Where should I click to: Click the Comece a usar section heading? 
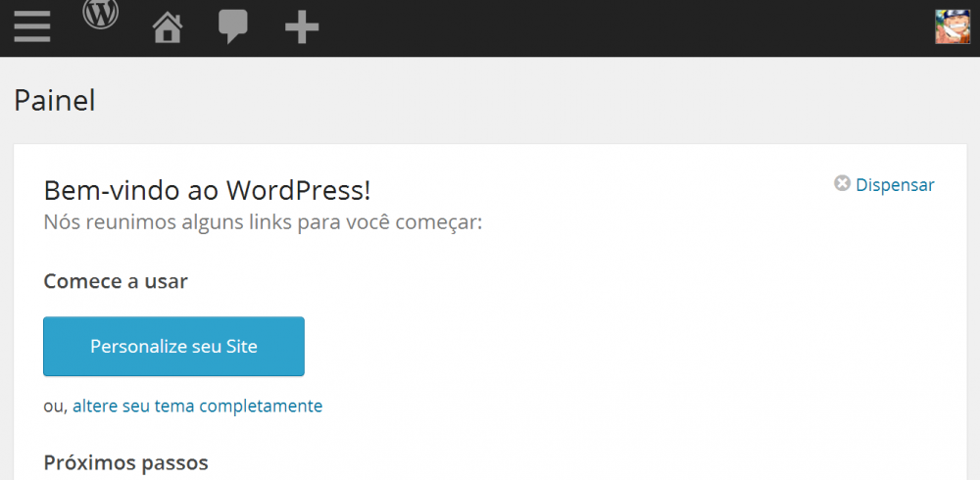(116, 282)
